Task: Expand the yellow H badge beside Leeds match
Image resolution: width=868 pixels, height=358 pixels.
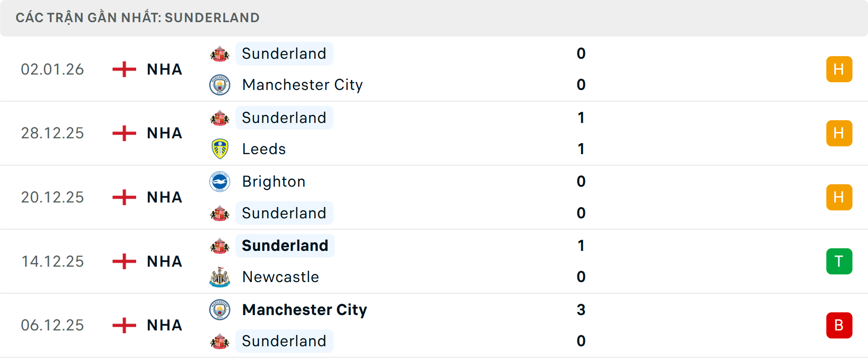Action: tap(840, 133)
